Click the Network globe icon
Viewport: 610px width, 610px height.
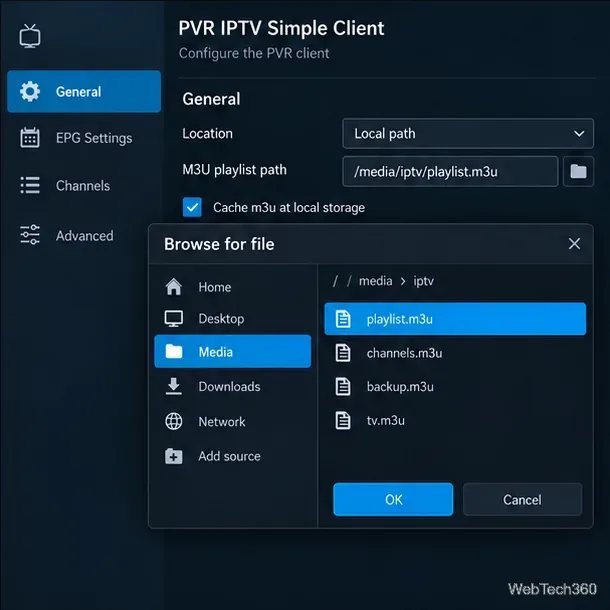pos(174,421)
